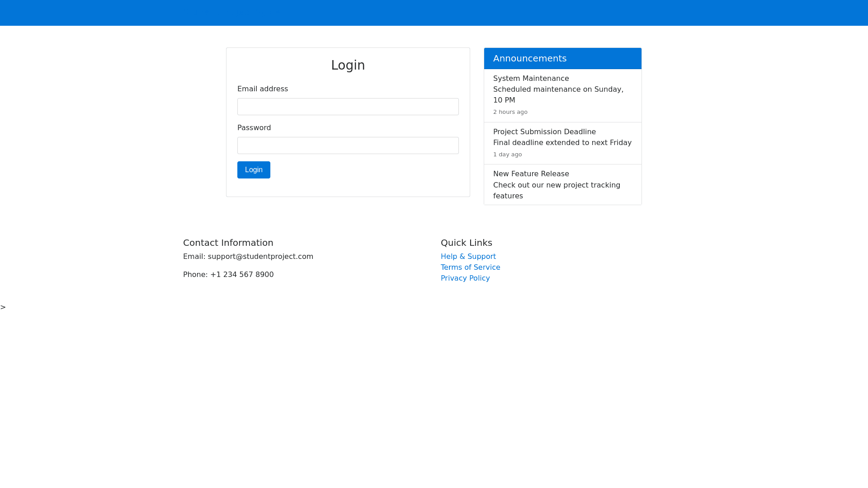Open the Terms of Service link
Image resolution: width=868 pixels, height=488 pixels.
470,267
